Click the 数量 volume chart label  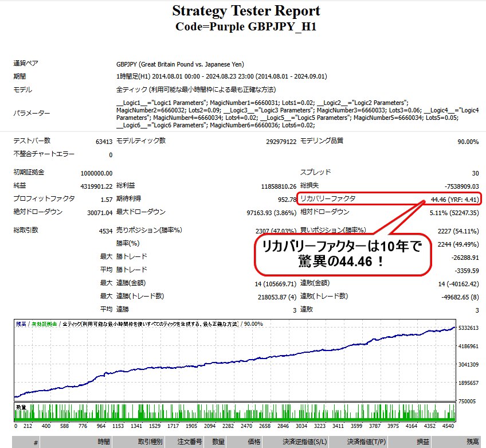21,407
